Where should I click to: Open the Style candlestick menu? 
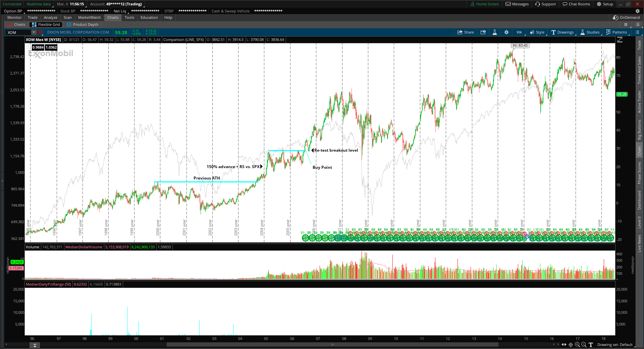coord(537,32)
